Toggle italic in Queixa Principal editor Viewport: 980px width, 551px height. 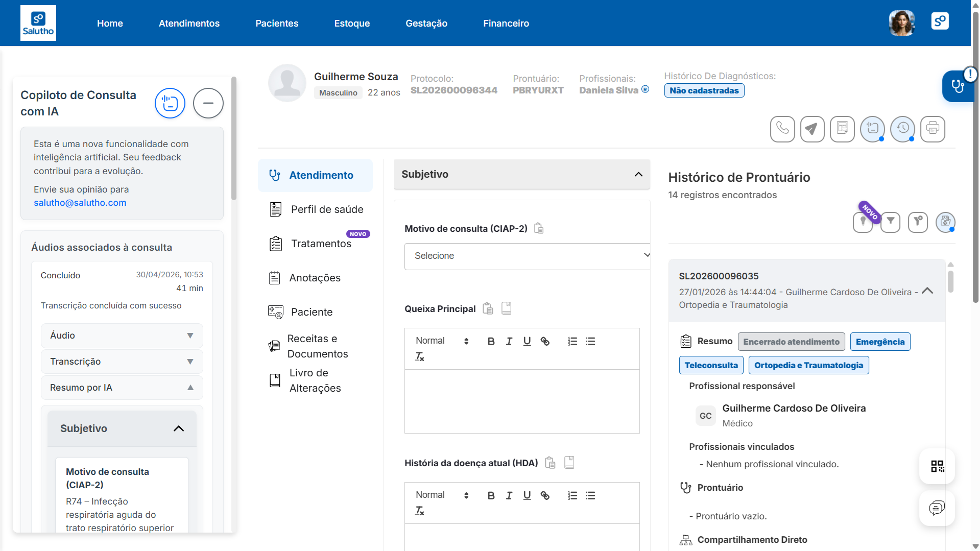509,341
